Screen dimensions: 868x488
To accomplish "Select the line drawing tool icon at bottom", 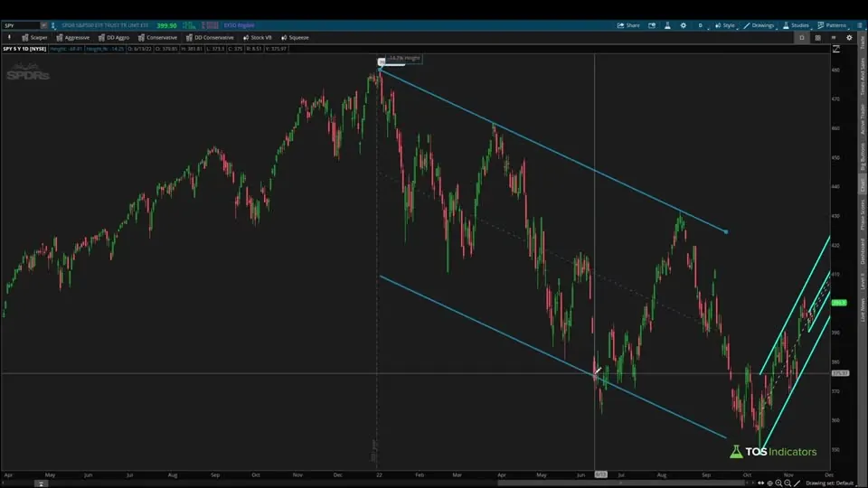I will [797, 483].
